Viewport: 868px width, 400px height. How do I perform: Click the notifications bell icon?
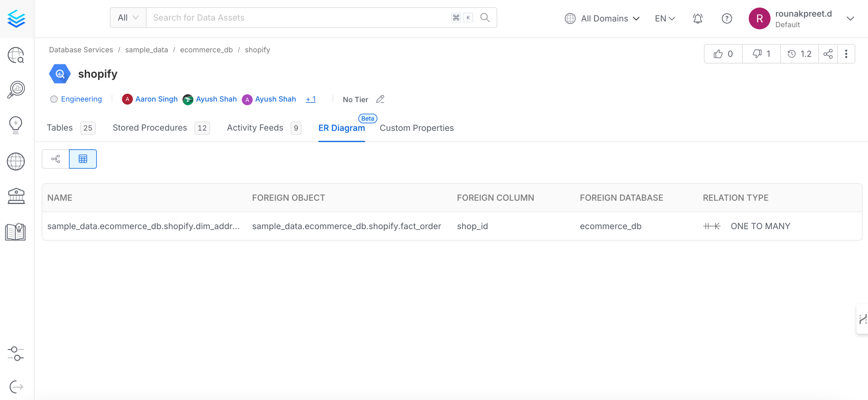[697, 18]
